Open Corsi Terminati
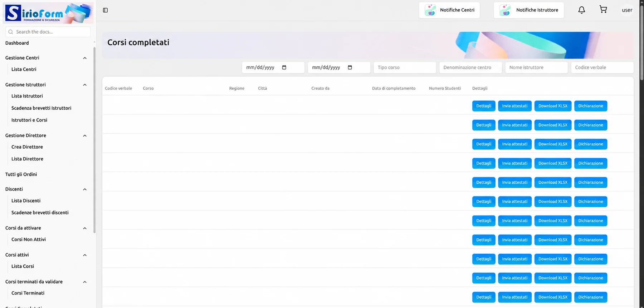Viewport: 644px width, 308px height. pyautogui.click(x=28, y=293)
